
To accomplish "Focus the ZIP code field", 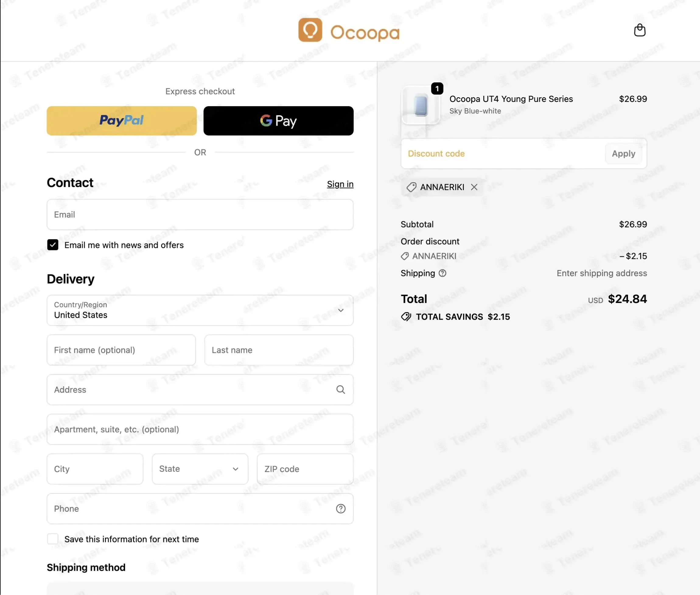I will [x=305, y=469].
